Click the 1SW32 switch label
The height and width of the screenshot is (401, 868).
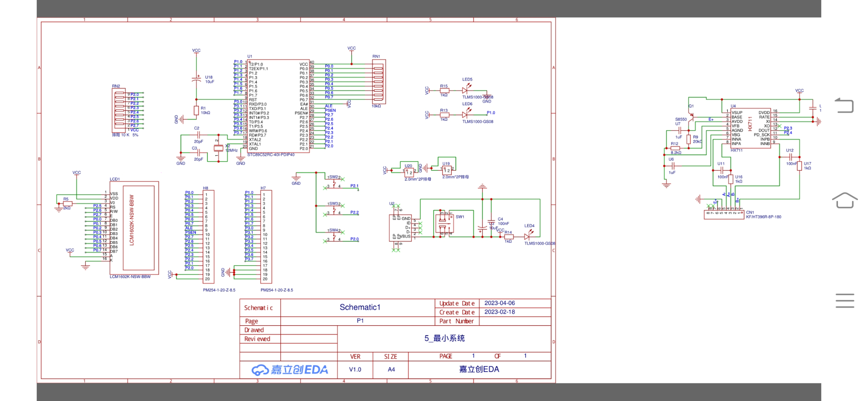(x=334, y=204)
